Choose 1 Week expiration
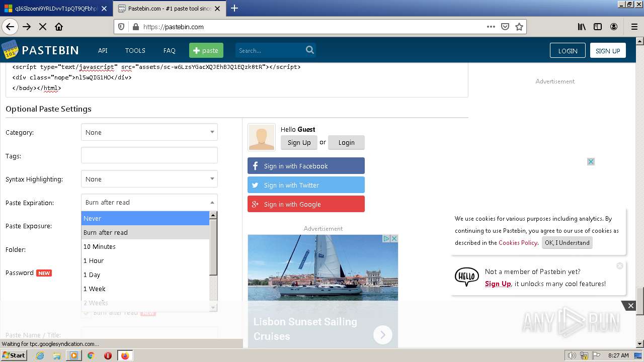Image resolution: width=644 pixels, height=362 pixels. click(145, 289)
